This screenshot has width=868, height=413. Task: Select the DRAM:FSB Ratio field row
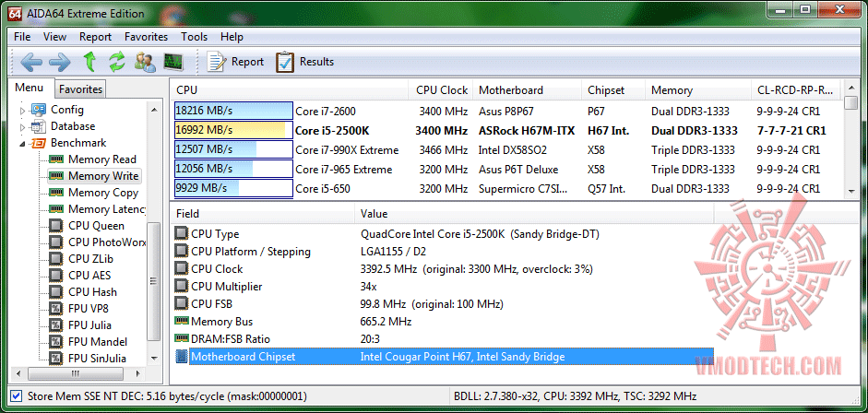pyautogui.click(x=444, y=339)
